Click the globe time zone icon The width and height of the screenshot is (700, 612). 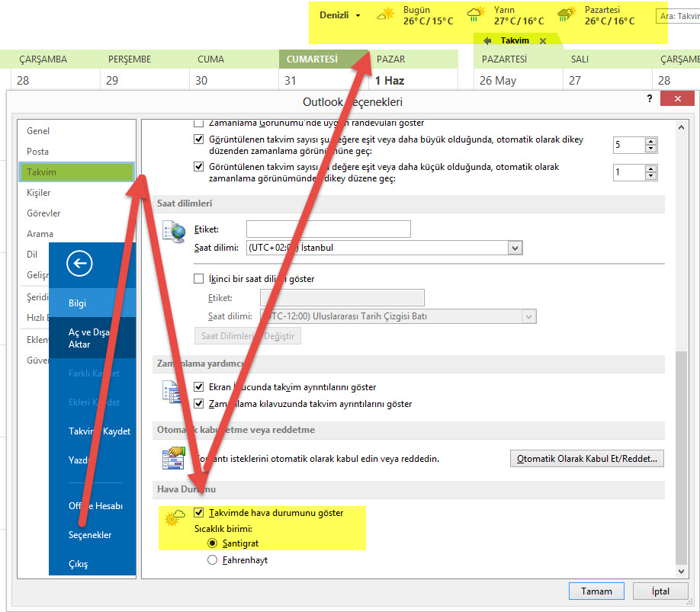174,232
